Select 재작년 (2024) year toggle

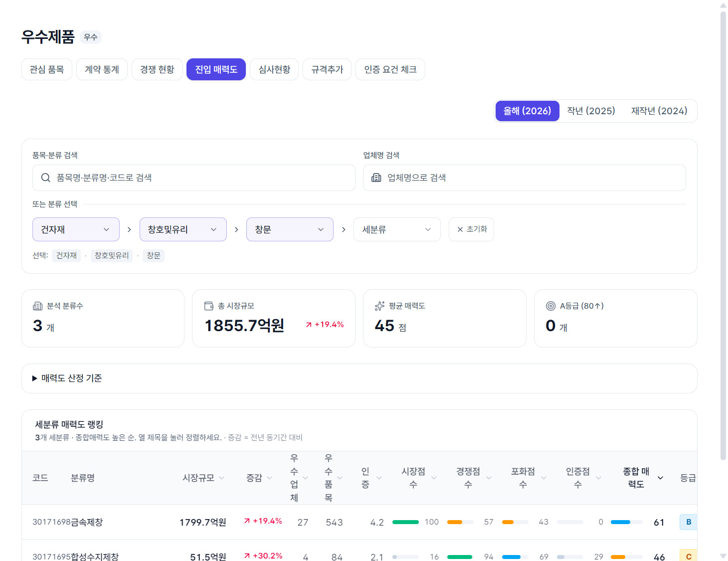[x=659, y=111]
